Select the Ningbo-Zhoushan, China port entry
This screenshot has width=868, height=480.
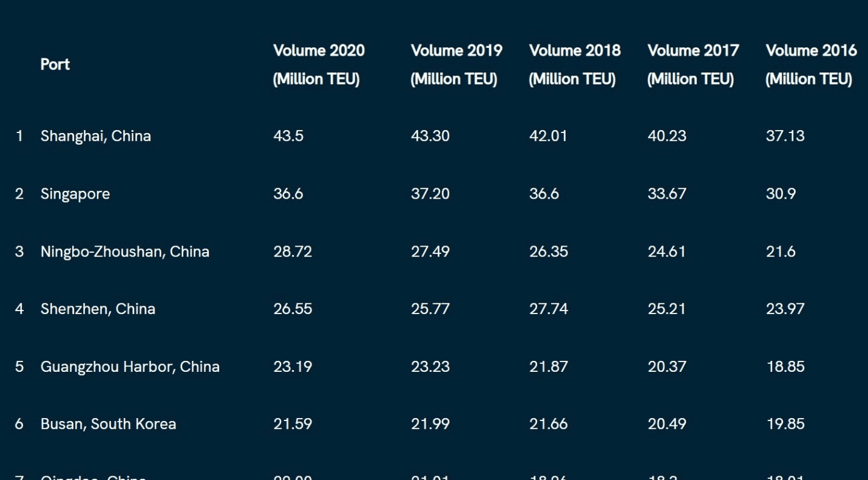(124, 251)
